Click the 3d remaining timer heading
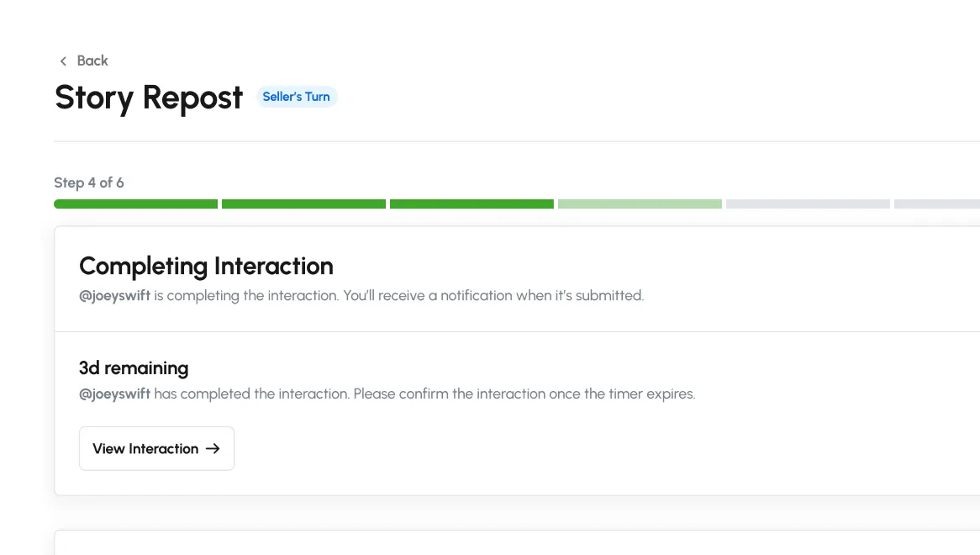 134,368
